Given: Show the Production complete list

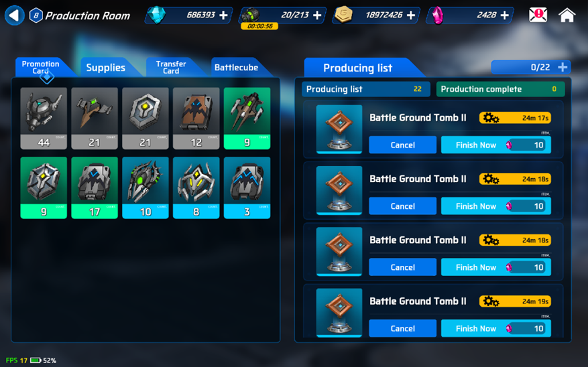Looking at the screenshot, I should click(x=500, y=89).
